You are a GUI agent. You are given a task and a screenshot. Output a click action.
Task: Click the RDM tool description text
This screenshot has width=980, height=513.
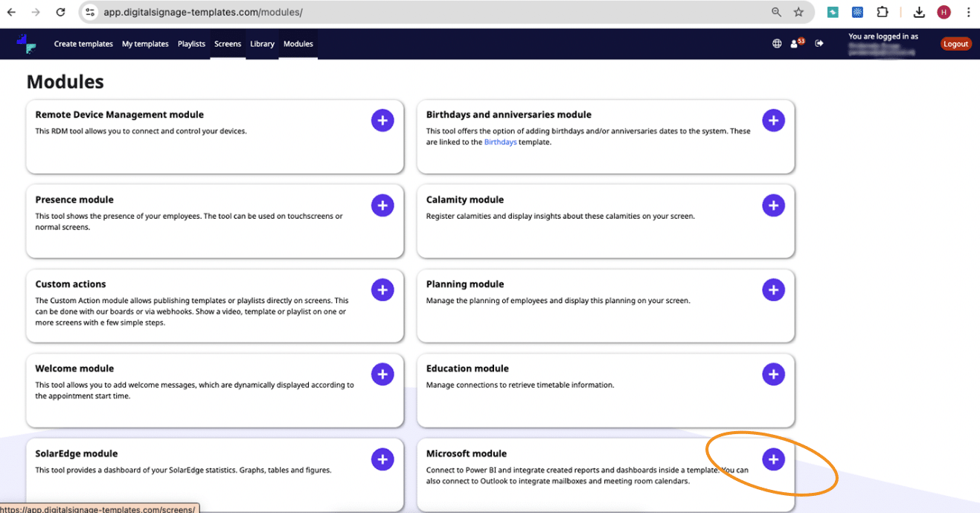tap(141, 131)
